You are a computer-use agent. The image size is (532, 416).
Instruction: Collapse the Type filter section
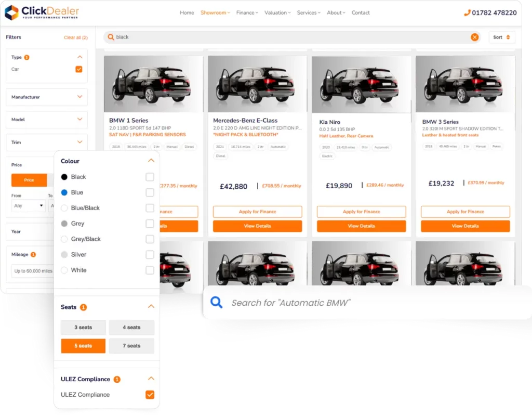click(79, 57)
